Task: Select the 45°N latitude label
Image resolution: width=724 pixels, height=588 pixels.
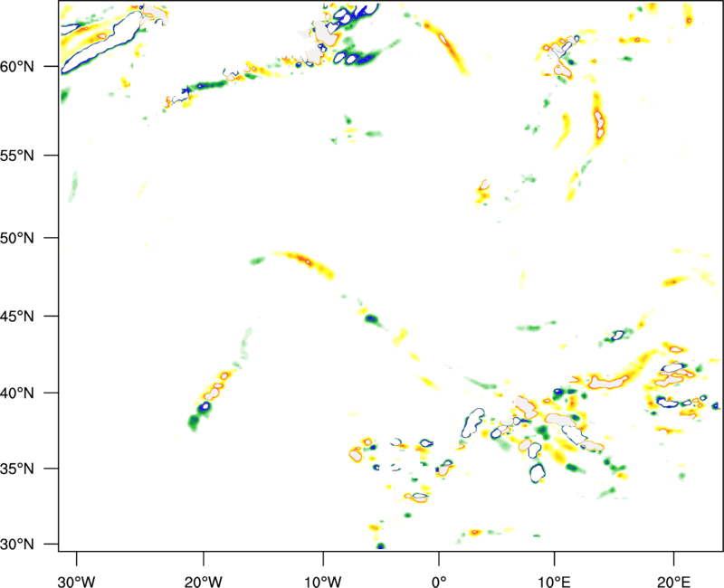Action: 17,317
